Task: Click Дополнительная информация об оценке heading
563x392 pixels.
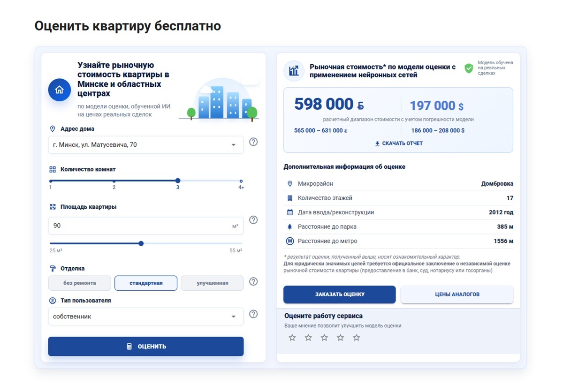Action: pos(344,167)
